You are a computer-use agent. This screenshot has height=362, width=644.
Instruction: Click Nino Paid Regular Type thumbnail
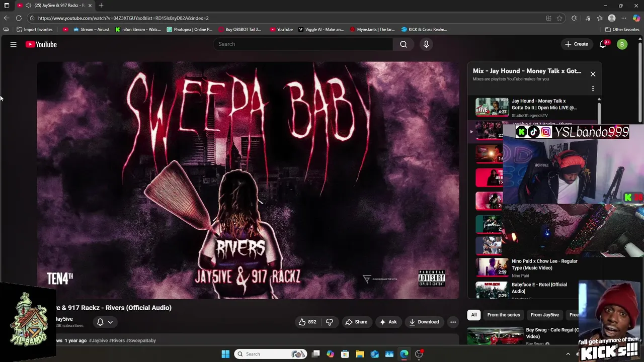click(492, 266)
